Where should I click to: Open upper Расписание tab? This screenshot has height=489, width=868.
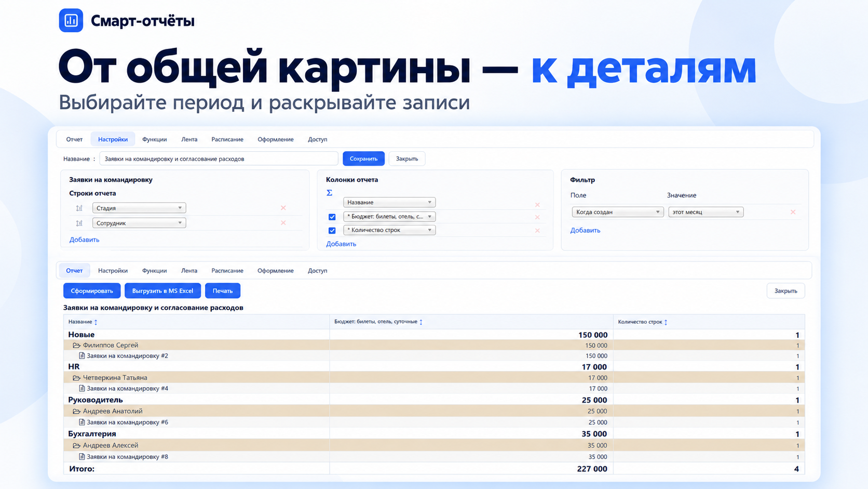tap(227, 139)
